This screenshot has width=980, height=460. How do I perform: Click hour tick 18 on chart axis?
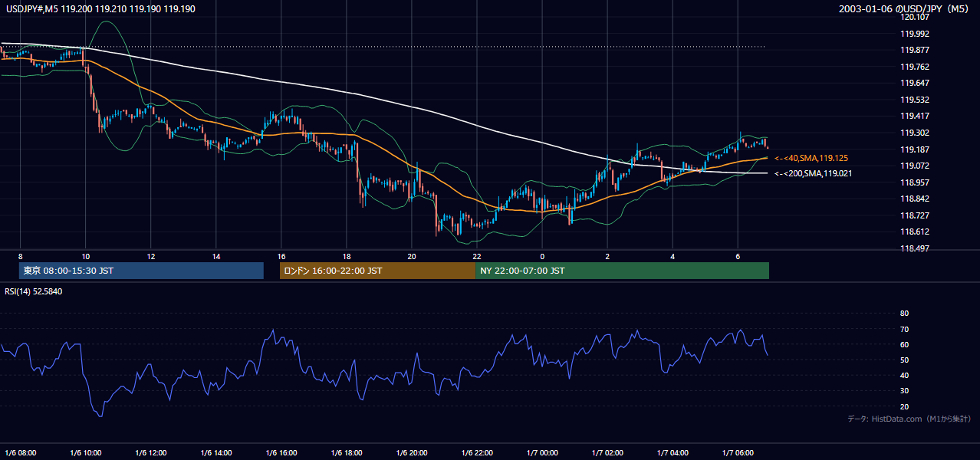pyautogui.click(x=347, y=256)
